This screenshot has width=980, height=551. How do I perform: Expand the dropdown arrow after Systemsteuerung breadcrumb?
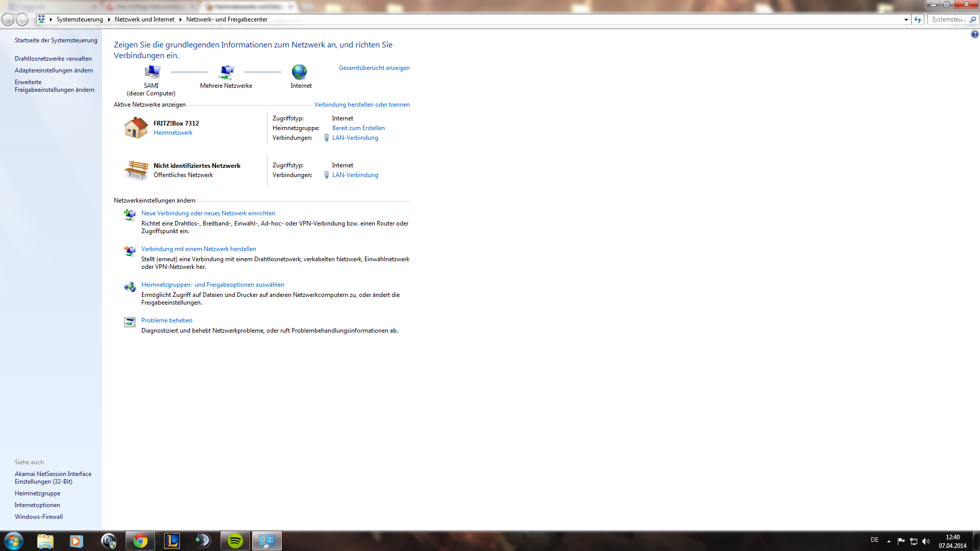[109, 19]
